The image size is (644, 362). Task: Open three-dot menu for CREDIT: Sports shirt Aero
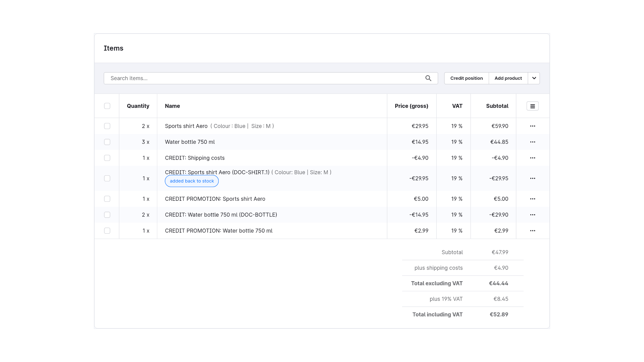[533, 178]
